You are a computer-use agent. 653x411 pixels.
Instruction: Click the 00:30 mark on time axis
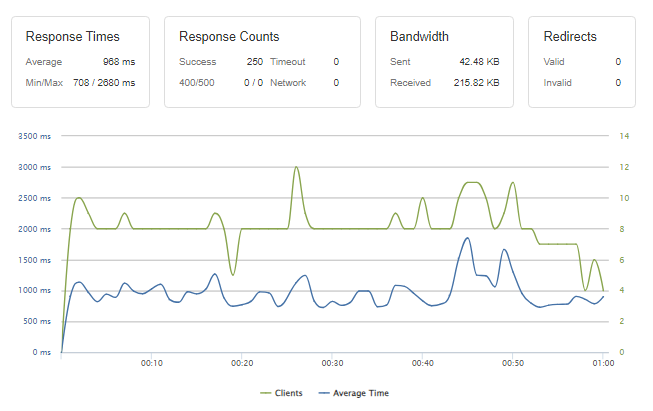332,363
